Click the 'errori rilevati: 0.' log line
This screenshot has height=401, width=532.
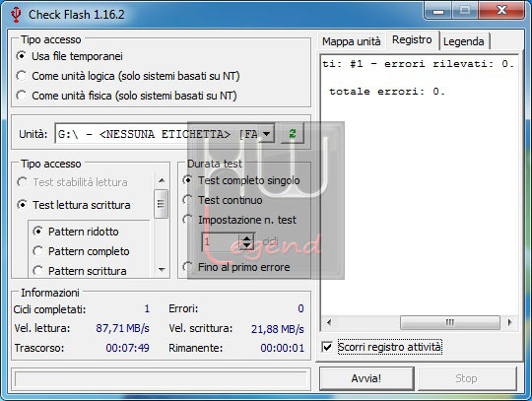pos(449,64)
